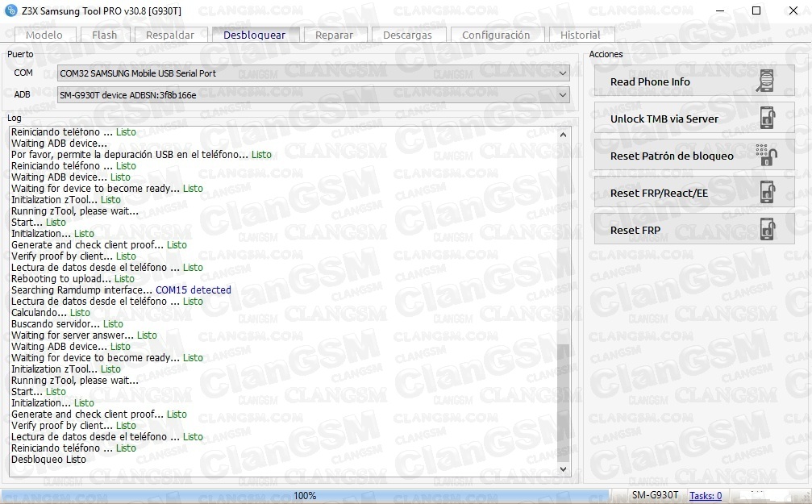The height and width of the screenshot is (504, 812).
Task: Click the 'Desbloqueo Listo' log line
Action: pos(48,460)
